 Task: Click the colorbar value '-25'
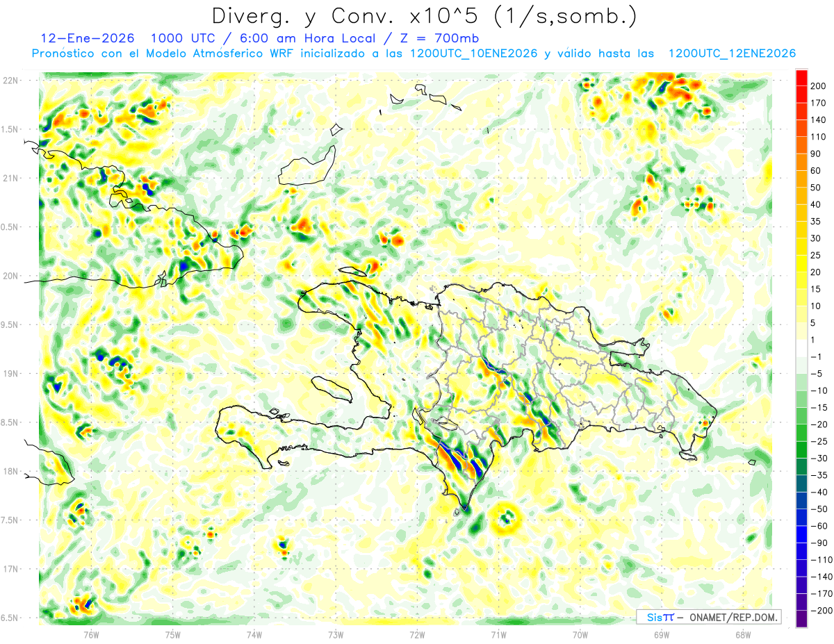click(819, 442)
